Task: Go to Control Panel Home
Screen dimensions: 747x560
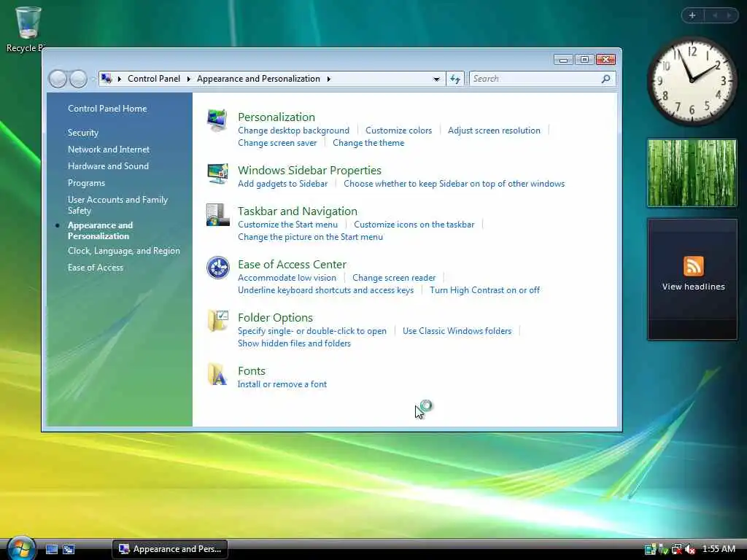Action: coord(107,109)
